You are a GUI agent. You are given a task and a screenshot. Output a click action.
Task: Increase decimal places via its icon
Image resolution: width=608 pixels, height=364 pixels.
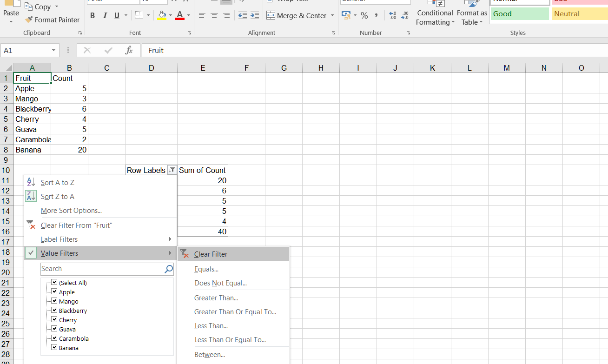click(x=392, y=15)
